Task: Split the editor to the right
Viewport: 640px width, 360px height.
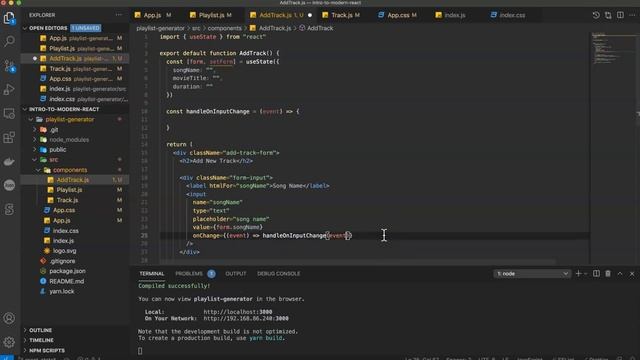Action: click(x=620, y=15)
